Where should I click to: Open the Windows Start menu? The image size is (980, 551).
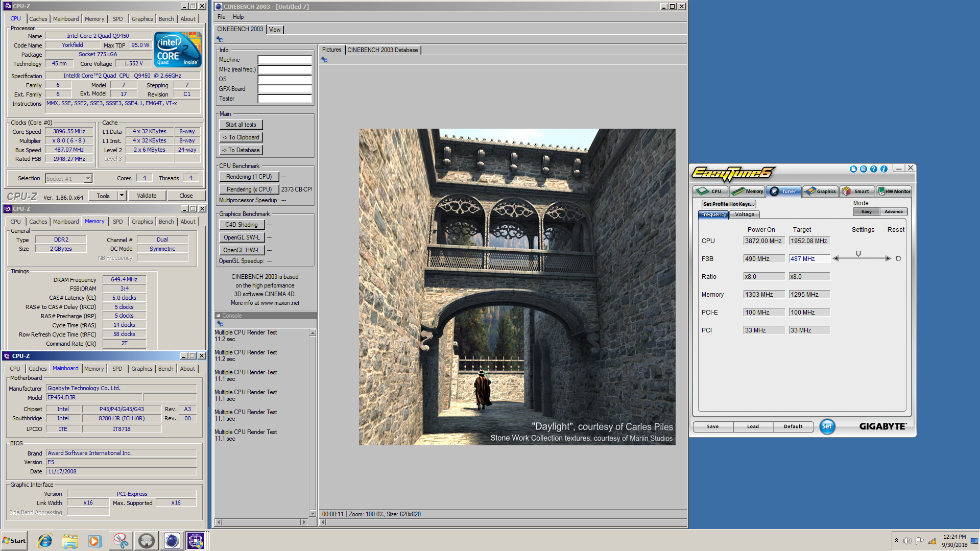coord(14,541)
